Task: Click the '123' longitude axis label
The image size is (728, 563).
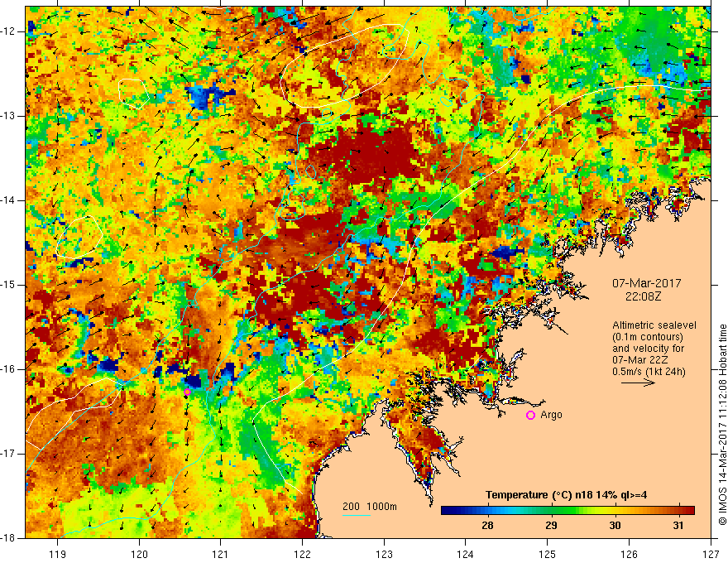Action: 384,554
